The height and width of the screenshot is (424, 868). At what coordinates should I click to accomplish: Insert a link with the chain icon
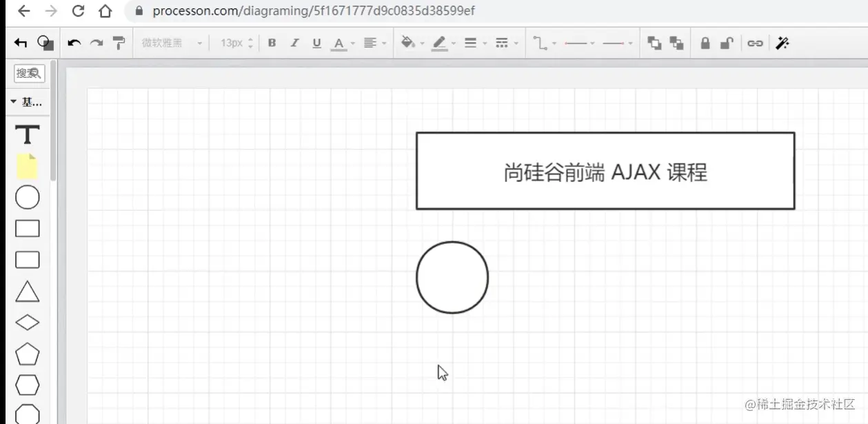(755, 43)
